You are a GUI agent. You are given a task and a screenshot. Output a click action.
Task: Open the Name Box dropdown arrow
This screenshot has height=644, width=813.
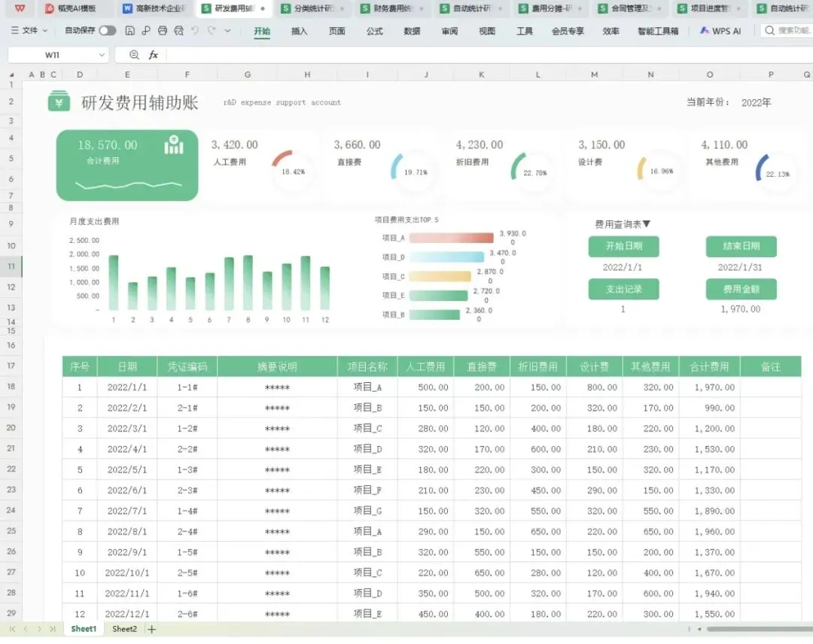tap(102, 54)
